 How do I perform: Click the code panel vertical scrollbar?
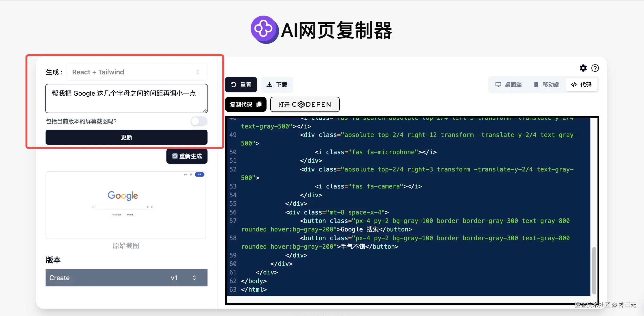click(x=594, y=270)
